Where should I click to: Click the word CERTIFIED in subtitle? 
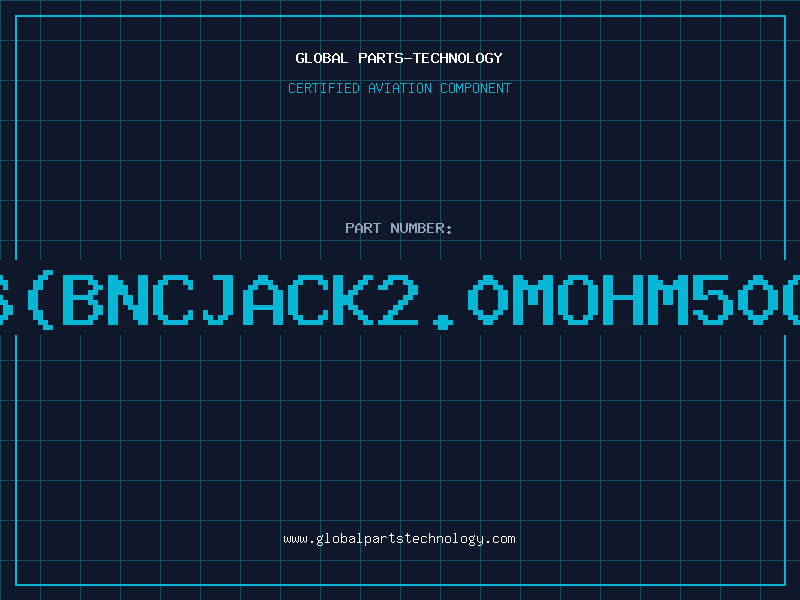(x=324, y=88)
